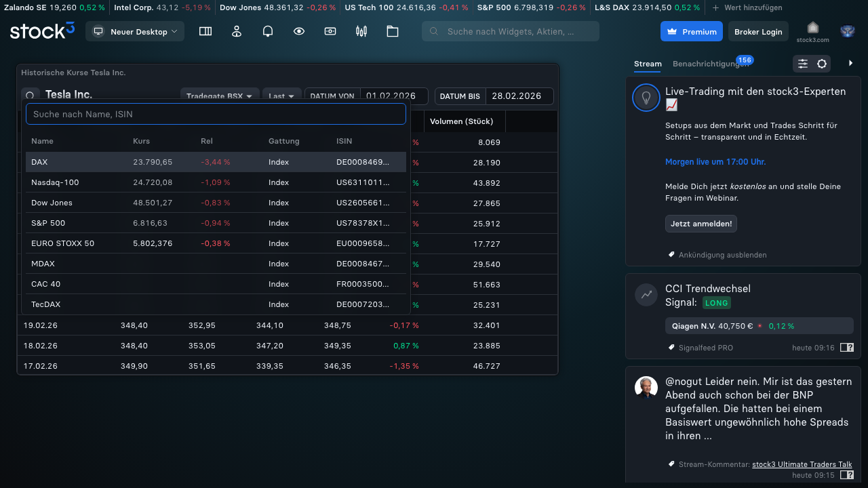Open the notifications bell icon

coord(267,30)
